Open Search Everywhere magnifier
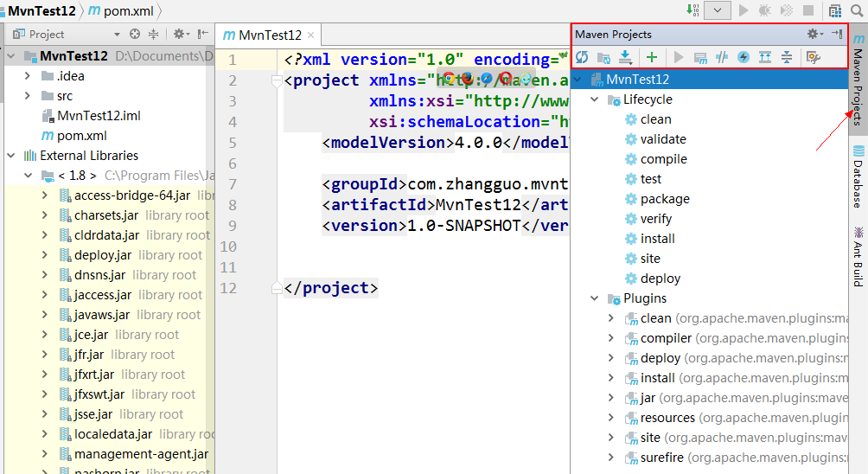 (x=857, y=10)
